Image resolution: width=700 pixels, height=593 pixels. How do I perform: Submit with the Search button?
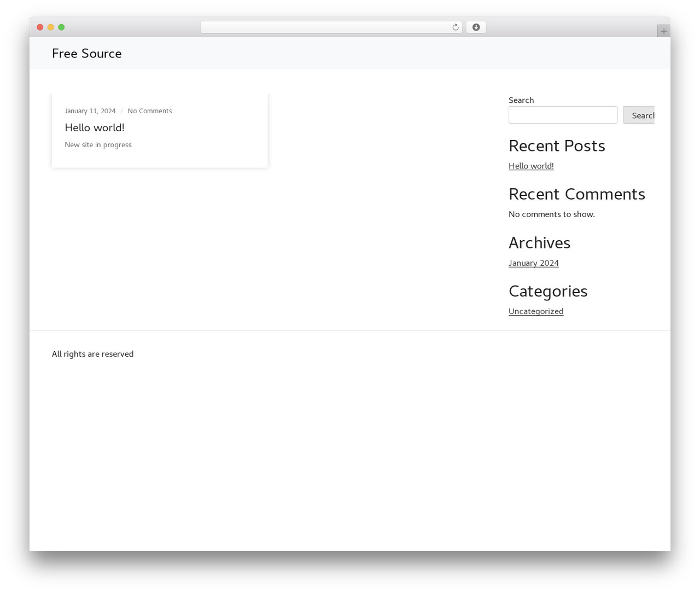click(x=639, y=115)
